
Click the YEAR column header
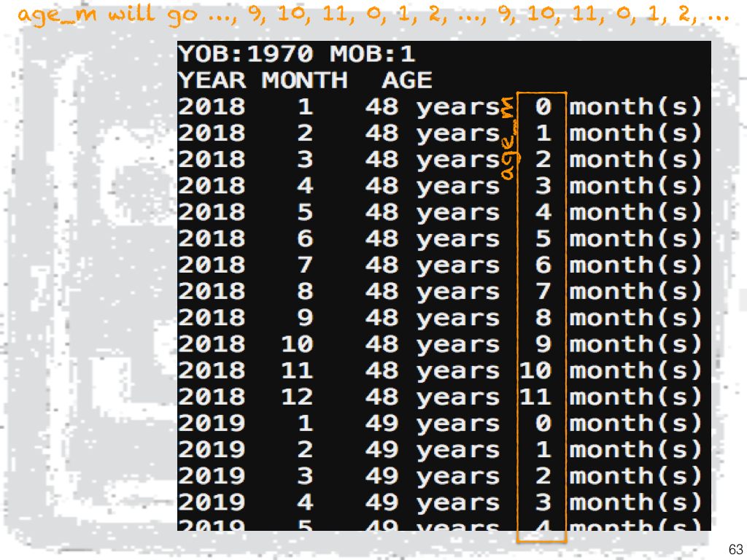tap(212, 80)
